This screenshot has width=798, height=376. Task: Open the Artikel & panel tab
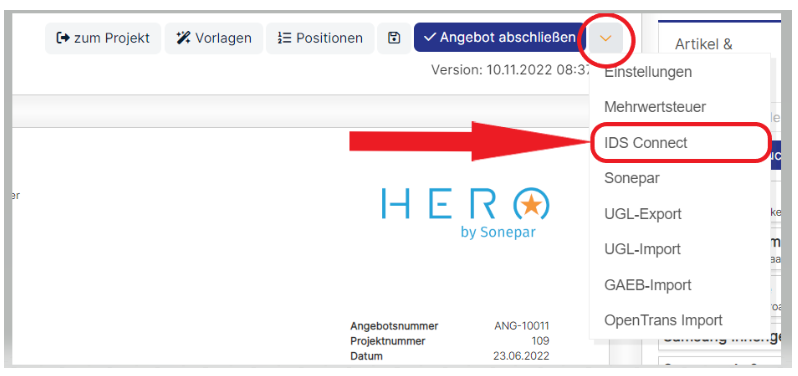tap(704, 44)
